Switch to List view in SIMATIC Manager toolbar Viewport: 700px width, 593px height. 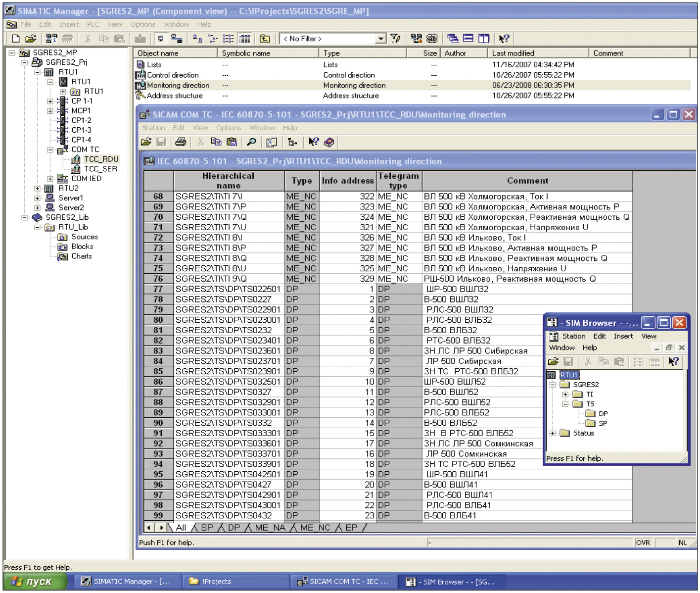pyautogui.click(x=229, y=39)
